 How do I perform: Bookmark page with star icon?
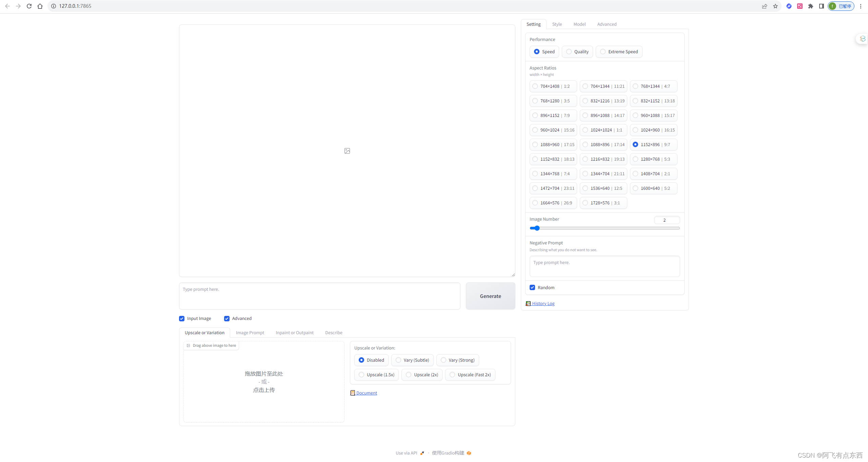click(x=775, y=6)
